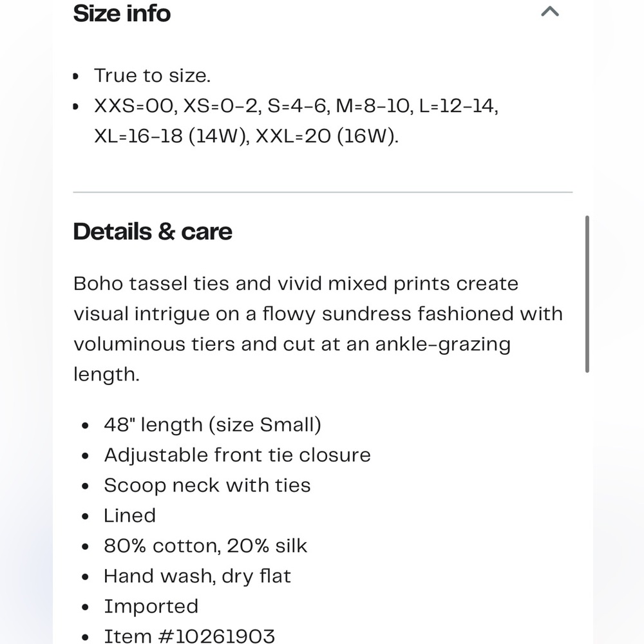Click the vertical scrollbar thumb
Viewport: 644px width, 644px height.
point(587,294)
